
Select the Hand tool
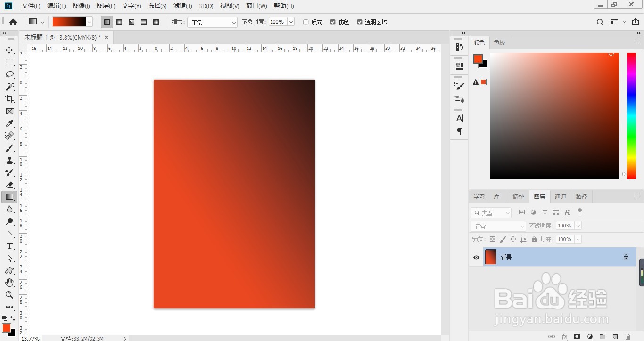click(x=9, y=283)
